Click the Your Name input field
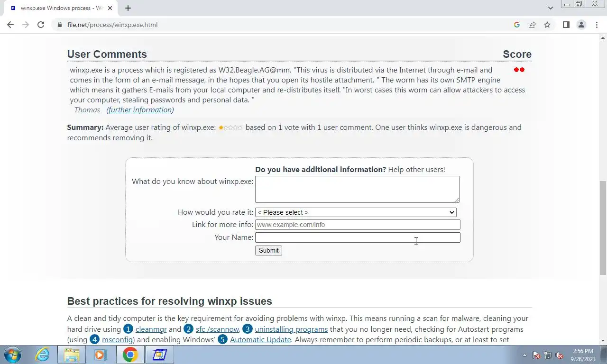The image size is (607, 364). click(x=358, y=237)
